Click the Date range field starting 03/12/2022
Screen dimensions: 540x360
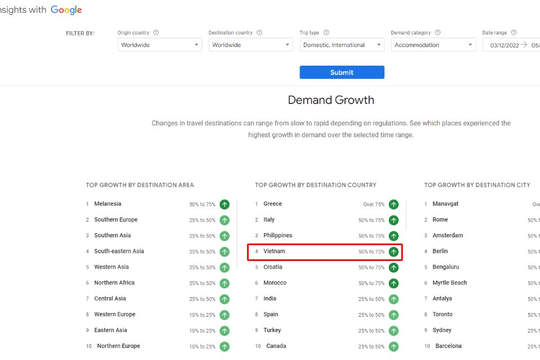[511, 45]
